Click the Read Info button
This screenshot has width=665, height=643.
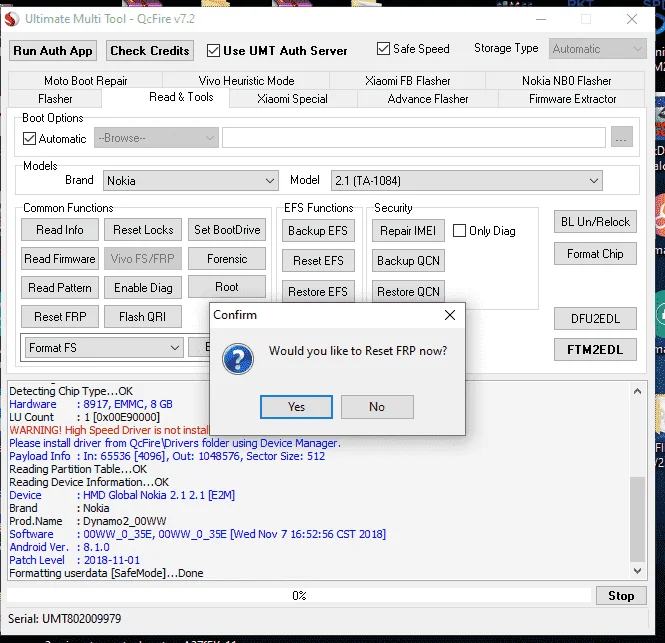click(60, 230)
